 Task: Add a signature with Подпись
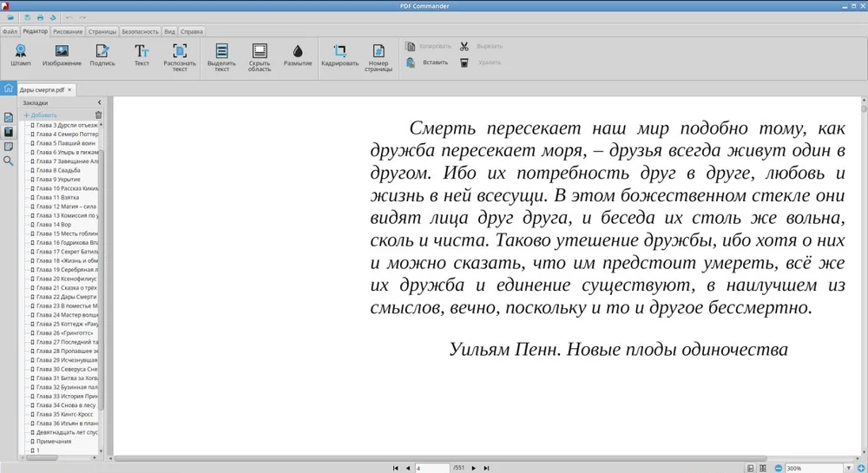tap(102, 56)
